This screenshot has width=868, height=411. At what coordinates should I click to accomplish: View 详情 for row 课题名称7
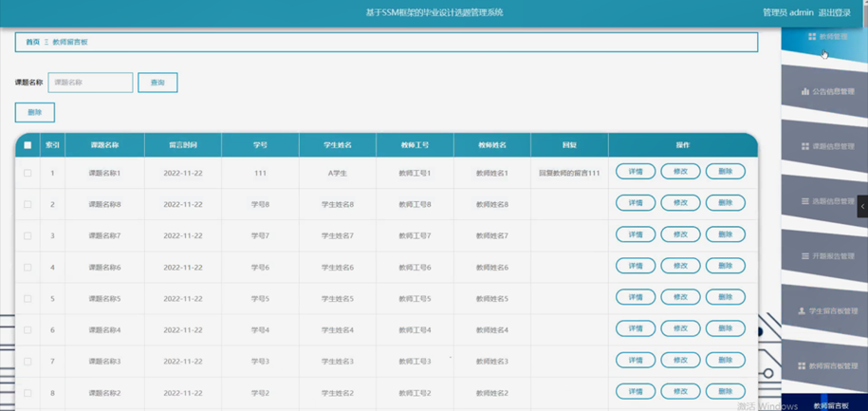coord(636,234)
